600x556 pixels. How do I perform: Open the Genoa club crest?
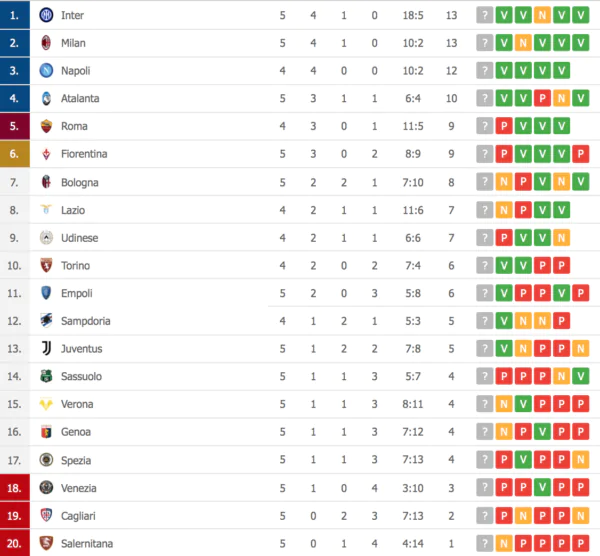(x=46, y=431)
